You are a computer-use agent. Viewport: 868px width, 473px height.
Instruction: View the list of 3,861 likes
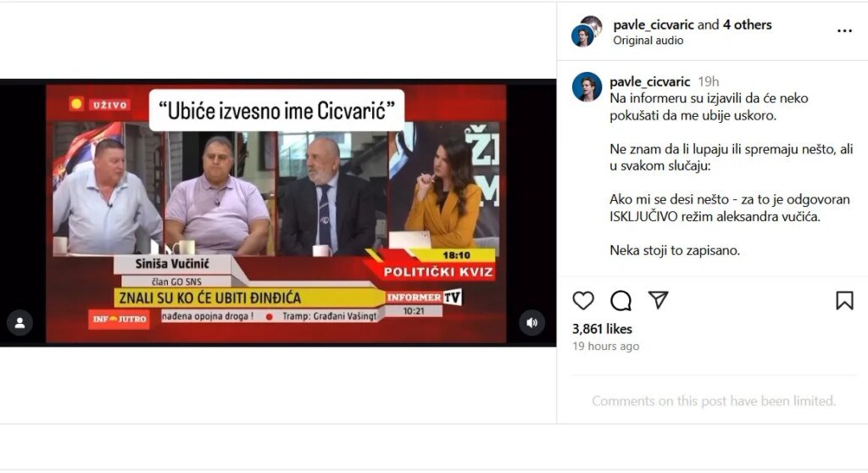(602, 329)
